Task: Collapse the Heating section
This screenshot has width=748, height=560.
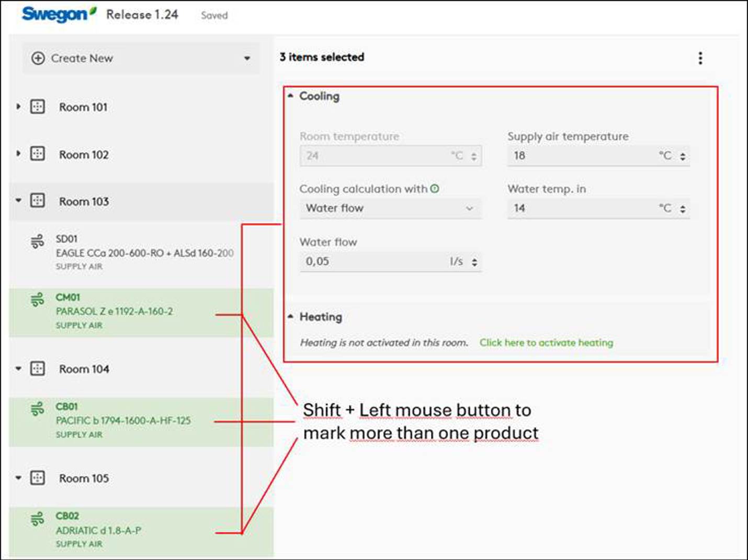Action: click(291, 317)
